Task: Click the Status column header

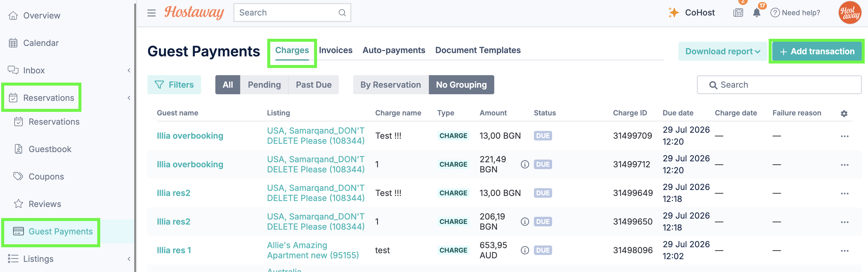Action: click(x=545, y=113)
